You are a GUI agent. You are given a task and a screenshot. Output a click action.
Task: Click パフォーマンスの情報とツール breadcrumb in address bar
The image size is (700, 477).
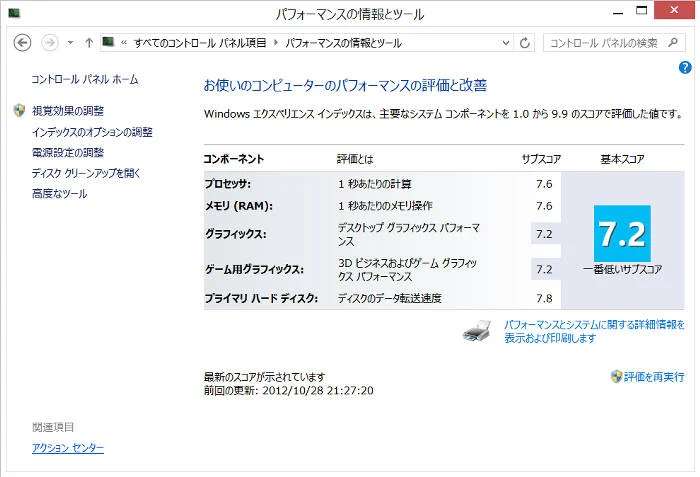click(344, 43)
